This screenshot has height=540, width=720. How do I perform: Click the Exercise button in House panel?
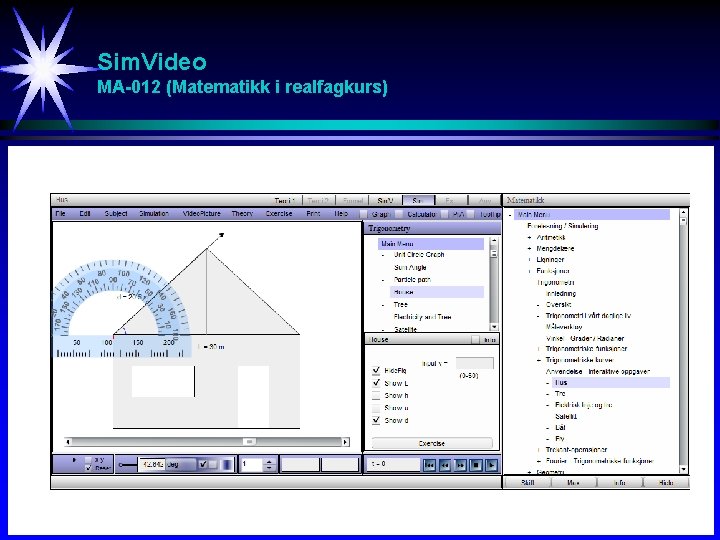click(432, 443)
